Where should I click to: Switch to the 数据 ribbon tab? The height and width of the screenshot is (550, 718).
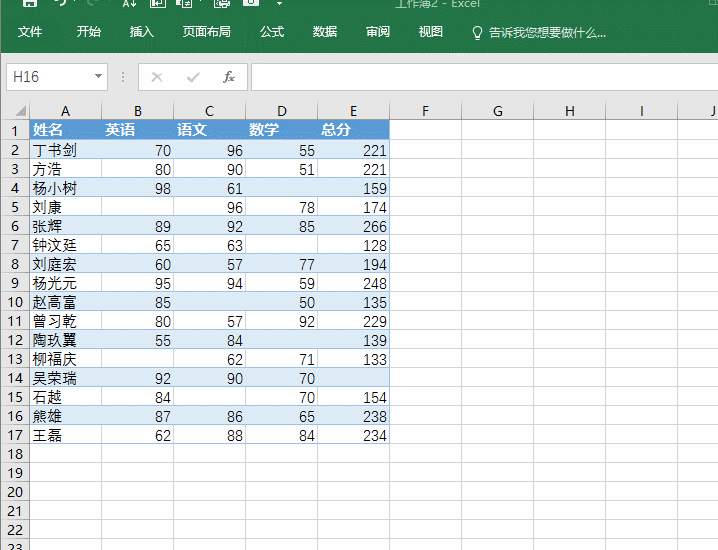(325, 32)
